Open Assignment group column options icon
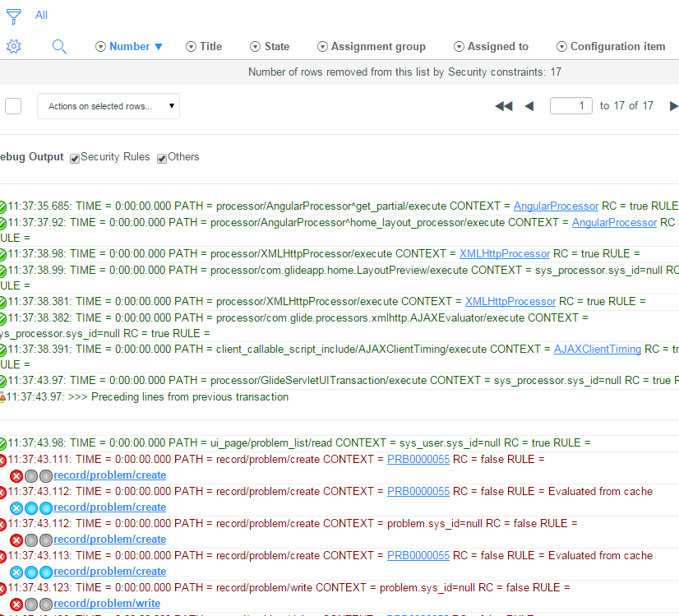This screenshot has width=679, height=616. [322, 46]
